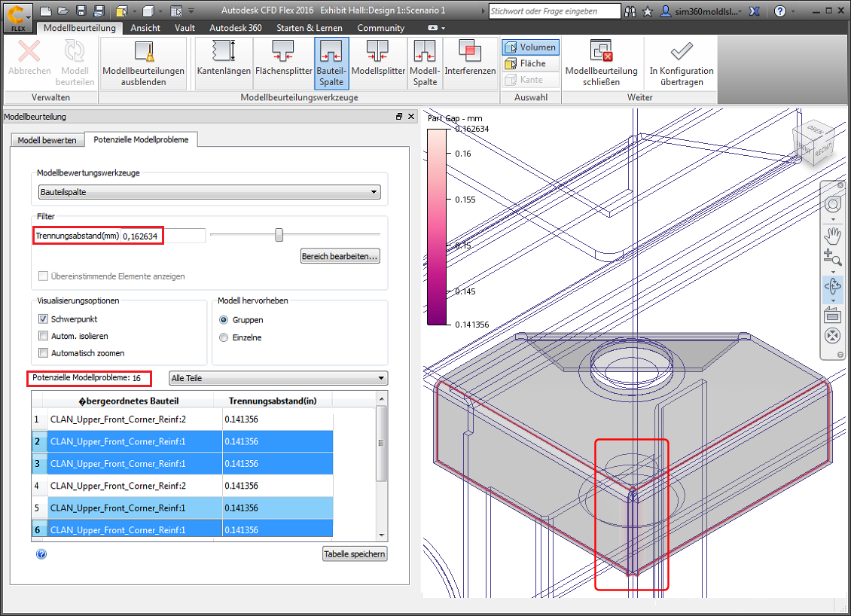Image resolution: width=851 pixels, height=616 pixels.
Task: Expand the sim360moldisl account dropdown
Action: 740,11
